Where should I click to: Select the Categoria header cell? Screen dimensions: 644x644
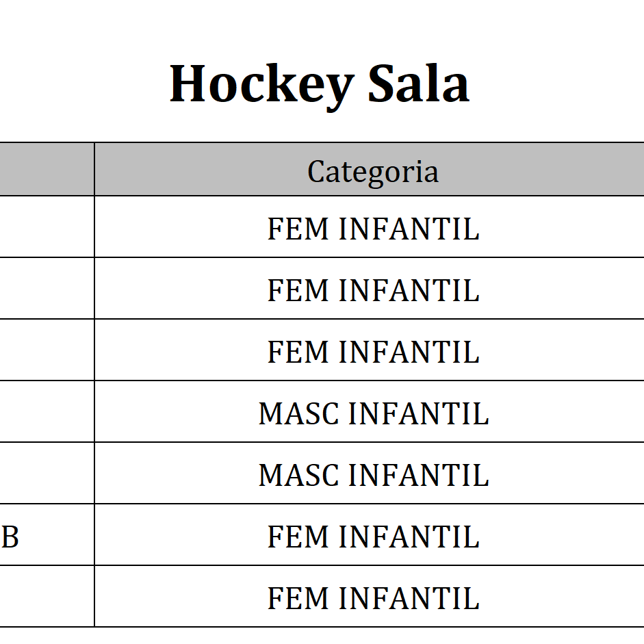(x=372, y=171)
